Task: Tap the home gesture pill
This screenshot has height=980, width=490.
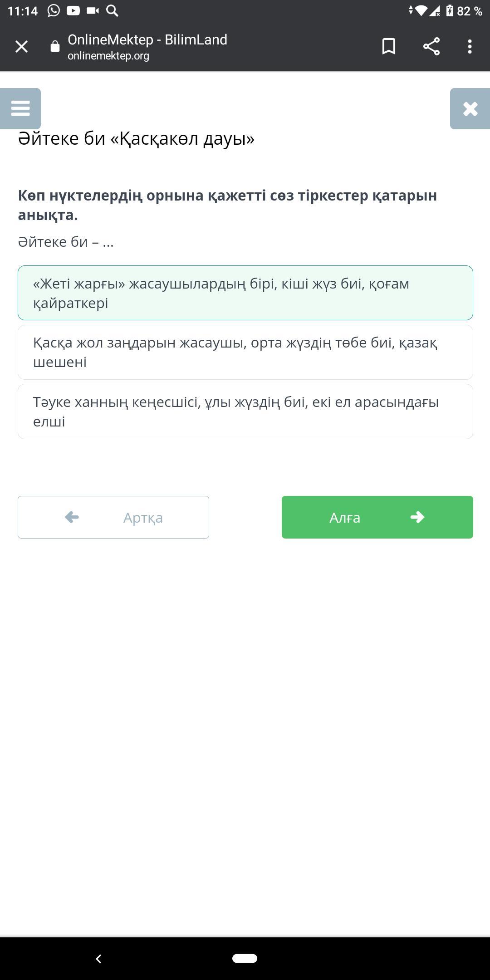Action: tap(245, 958)
